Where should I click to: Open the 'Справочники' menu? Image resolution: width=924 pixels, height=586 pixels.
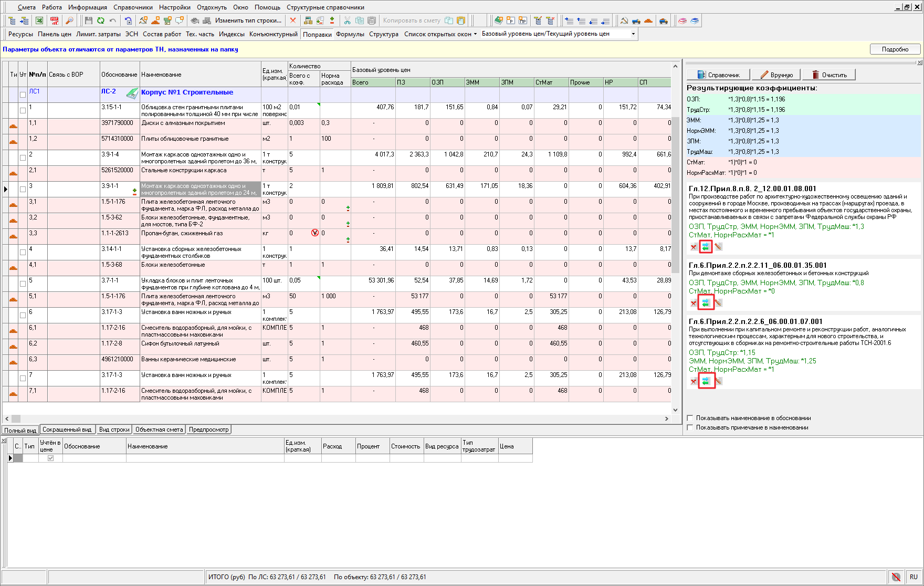pos(133,7)
